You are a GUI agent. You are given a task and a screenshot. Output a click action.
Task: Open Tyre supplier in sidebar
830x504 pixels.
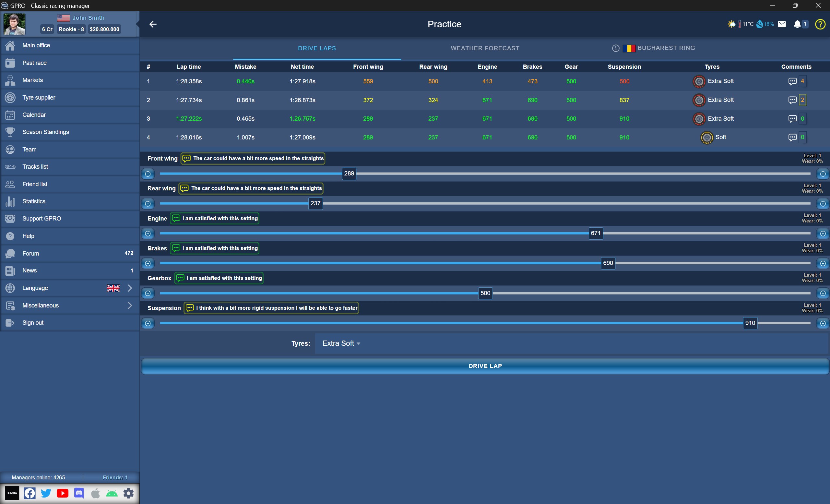[39, 98]
